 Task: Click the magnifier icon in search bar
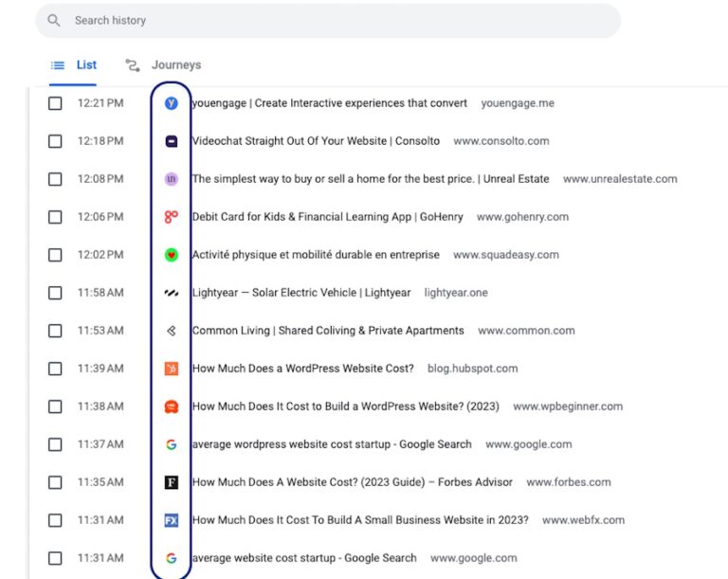(54, 20)
